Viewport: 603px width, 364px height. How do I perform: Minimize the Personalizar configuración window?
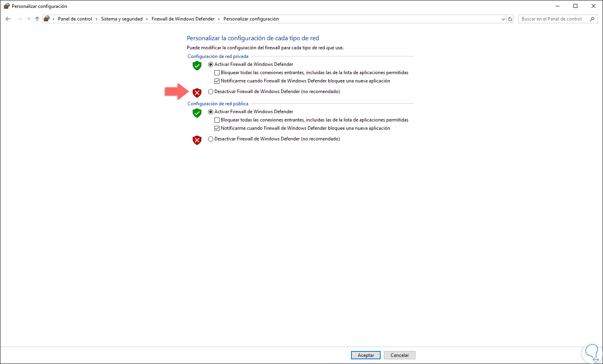click(x=558, y=6)
